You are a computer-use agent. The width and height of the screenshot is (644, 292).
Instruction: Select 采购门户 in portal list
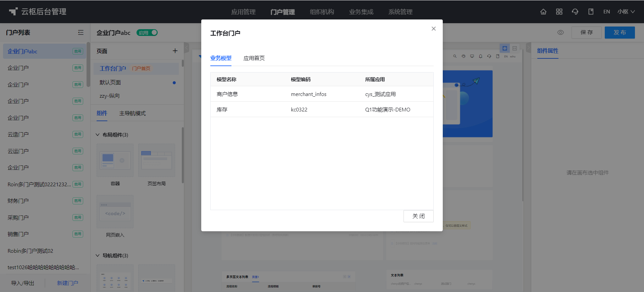click(x=45, y=217)
